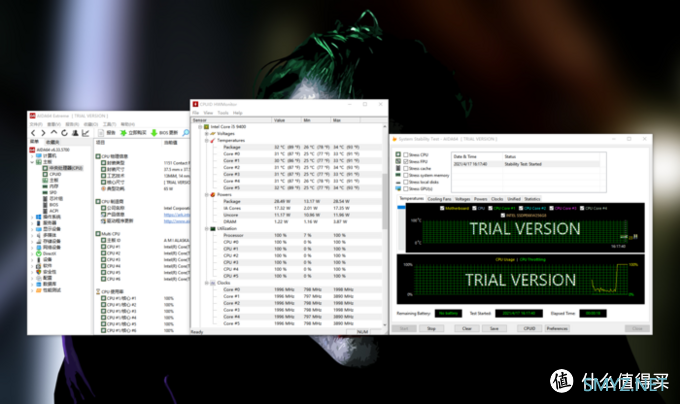Enable the Stress system memory checkbox

(406, 175)
